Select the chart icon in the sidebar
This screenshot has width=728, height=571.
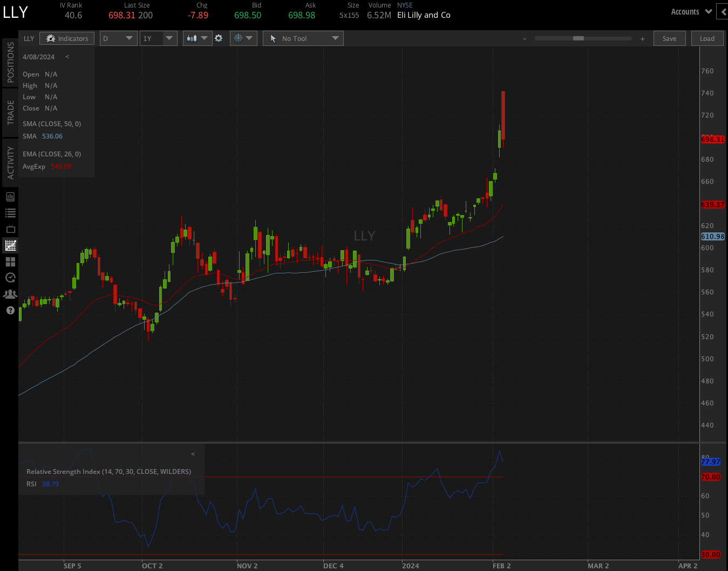click(x=10, y=245)
